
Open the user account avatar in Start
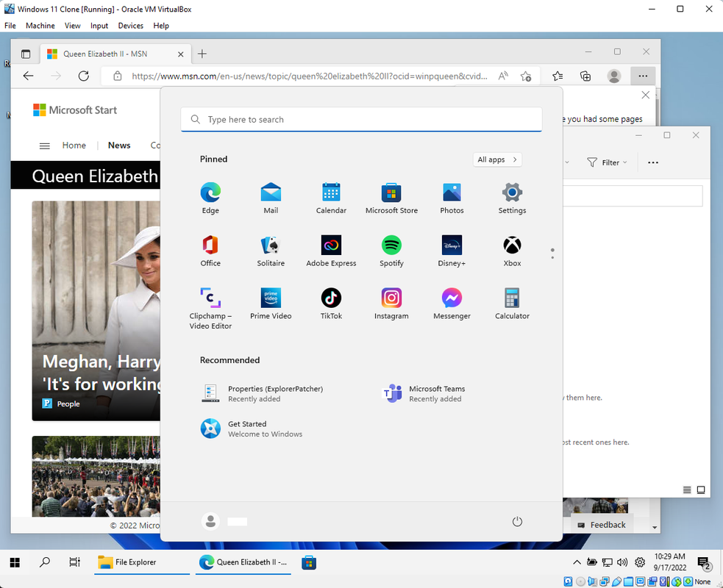tap(210, 522)
